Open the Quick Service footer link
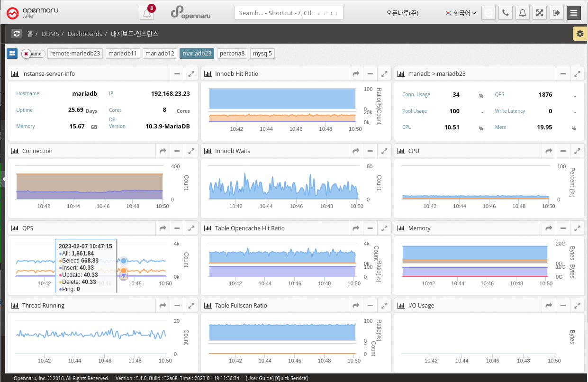This screenshot has width=588, height=382. pyautogui.click(x=291, y=378)
